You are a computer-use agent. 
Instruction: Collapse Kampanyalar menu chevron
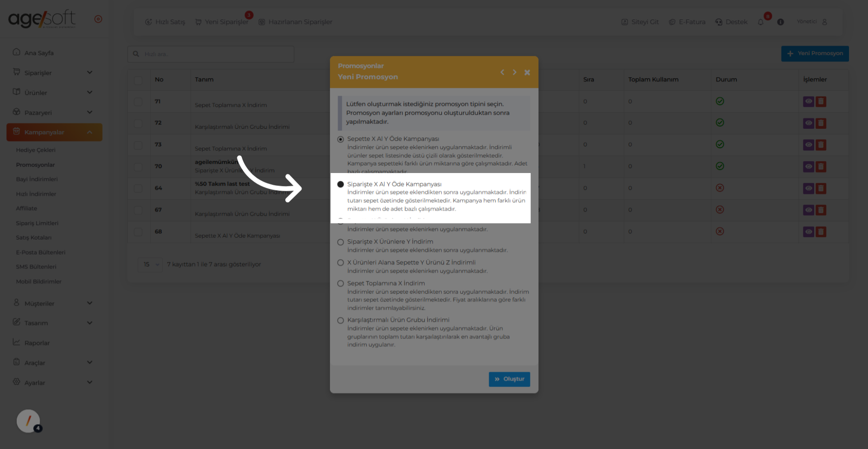tap(90, 132)
